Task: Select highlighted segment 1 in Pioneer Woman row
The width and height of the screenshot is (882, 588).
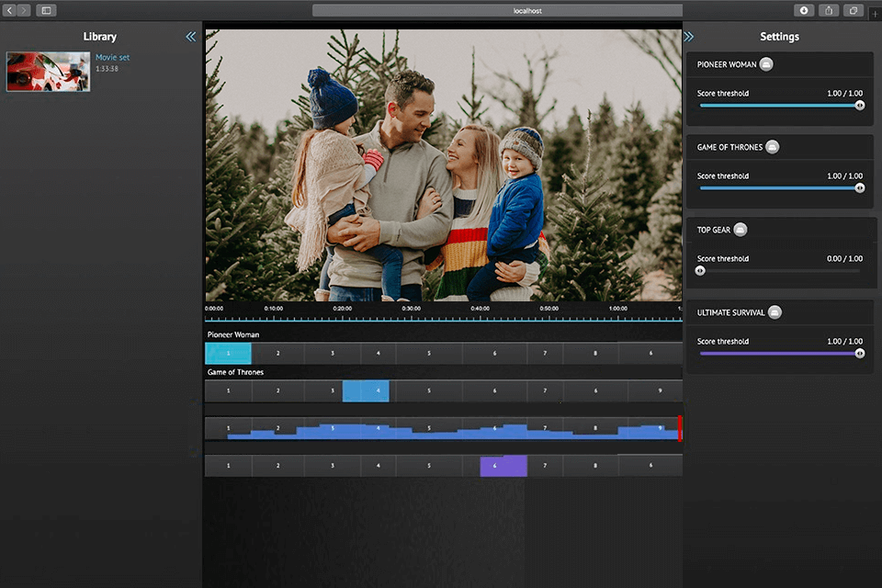Action: pos(228,354)
